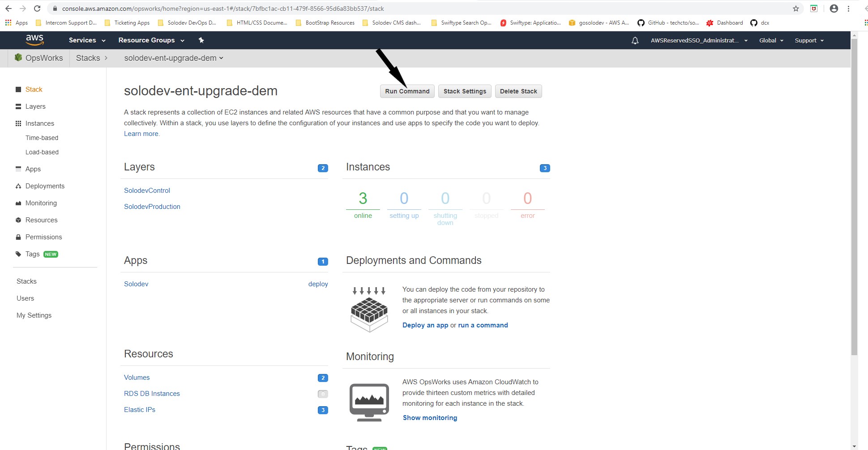
Task: Click the Resources cube icon in sidebar
Action: tap(18, 220)
